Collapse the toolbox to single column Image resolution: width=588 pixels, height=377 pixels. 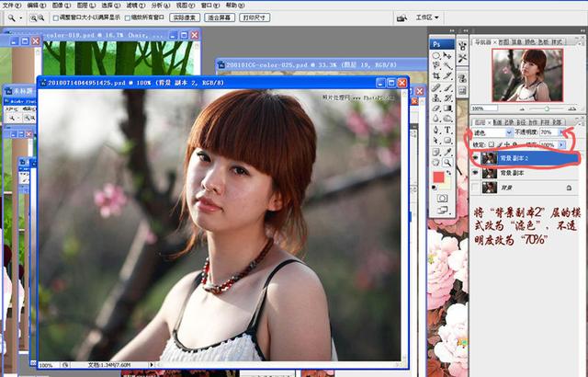point(451,30)
